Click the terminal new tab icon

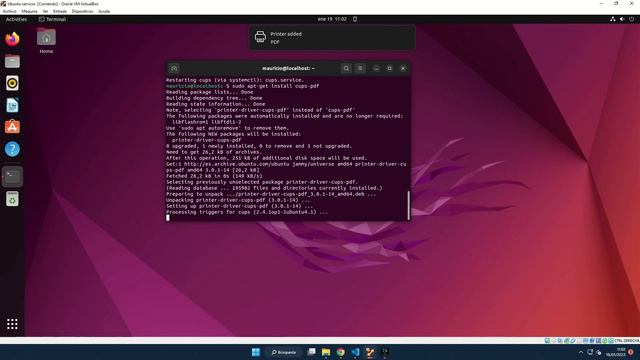pos(174,68)
